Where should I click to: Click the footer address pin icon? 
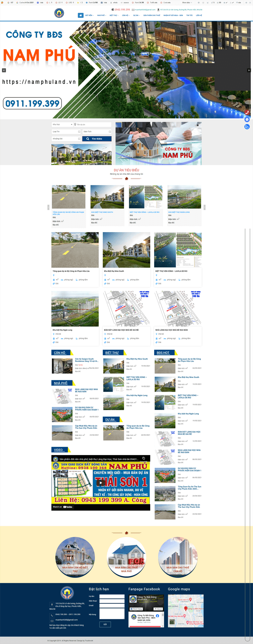pyautogui.click(x=52, y=604)
